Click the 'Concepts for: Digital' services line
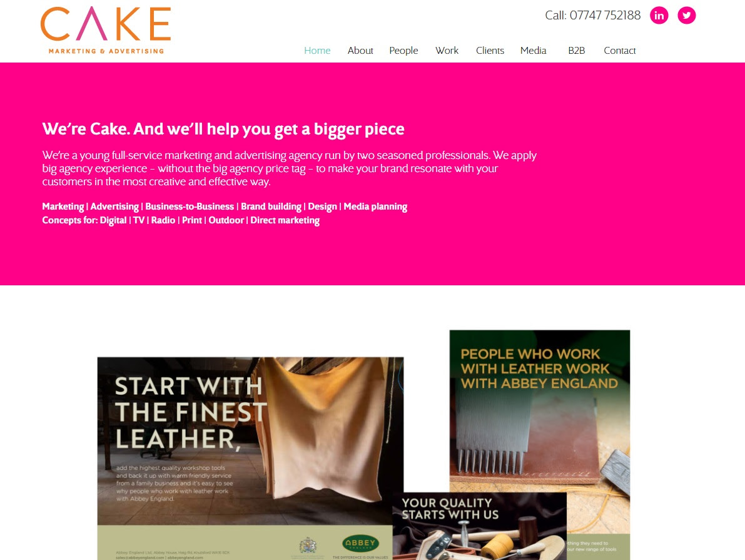 181,220
